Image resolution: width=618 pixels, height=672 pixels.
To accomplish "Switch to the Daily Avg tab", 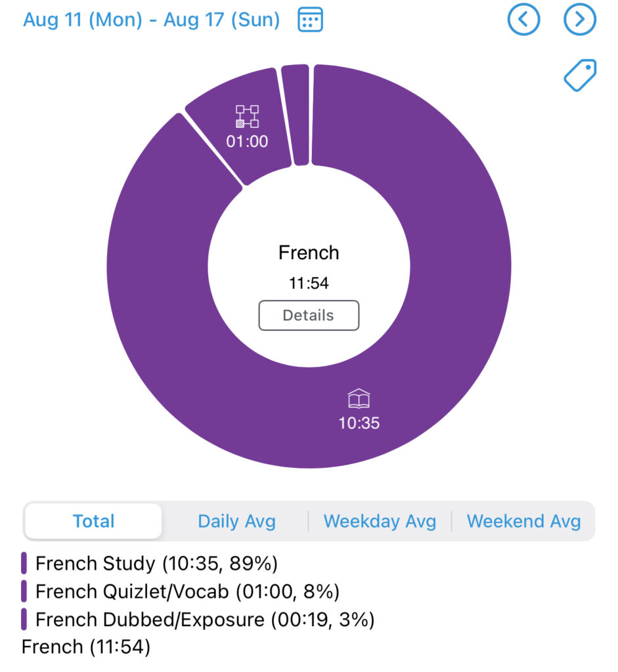I will pyautogui.click(x=236, y=522).
